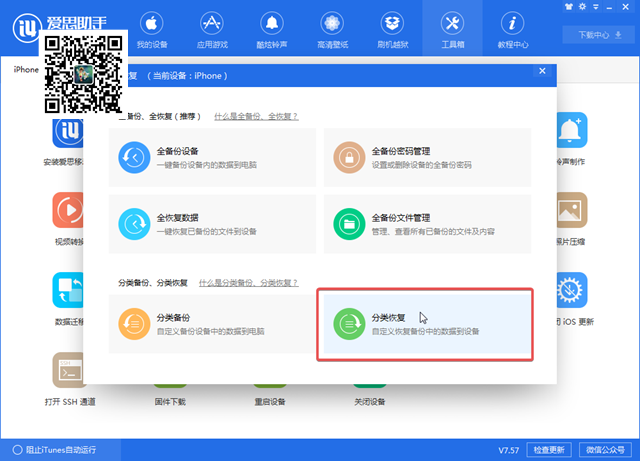Click the skin shirt icon in title bar
This screenshot has width=640, height=461.
pyautogui.click(x=569, y=7)
